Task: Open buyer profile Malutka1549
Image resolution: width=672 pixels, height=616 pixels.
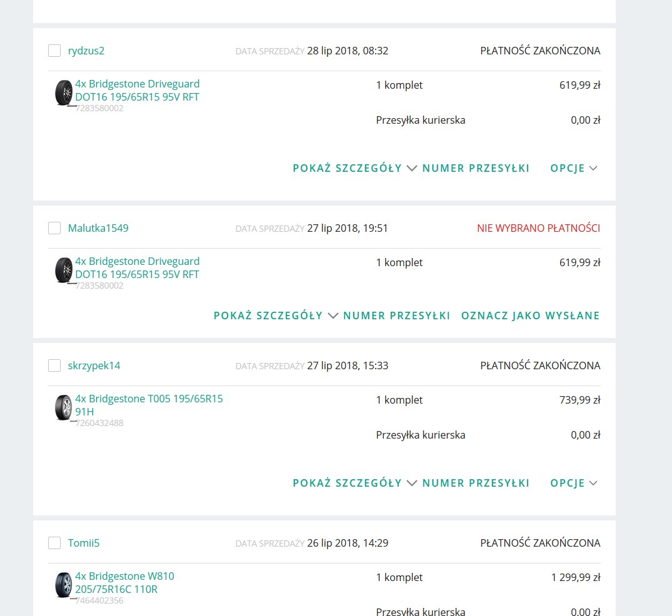Action: [98, 228]
